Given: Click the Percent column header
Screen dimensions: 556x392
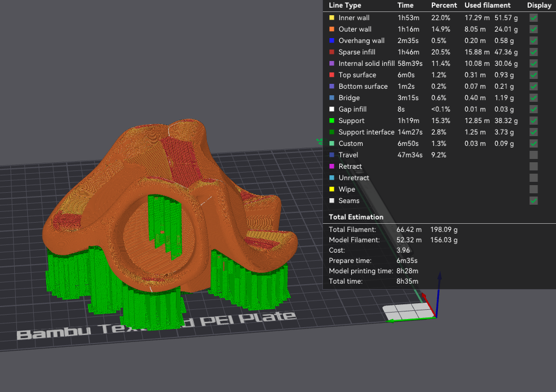Looking at the screenshot, I should 444,5.
